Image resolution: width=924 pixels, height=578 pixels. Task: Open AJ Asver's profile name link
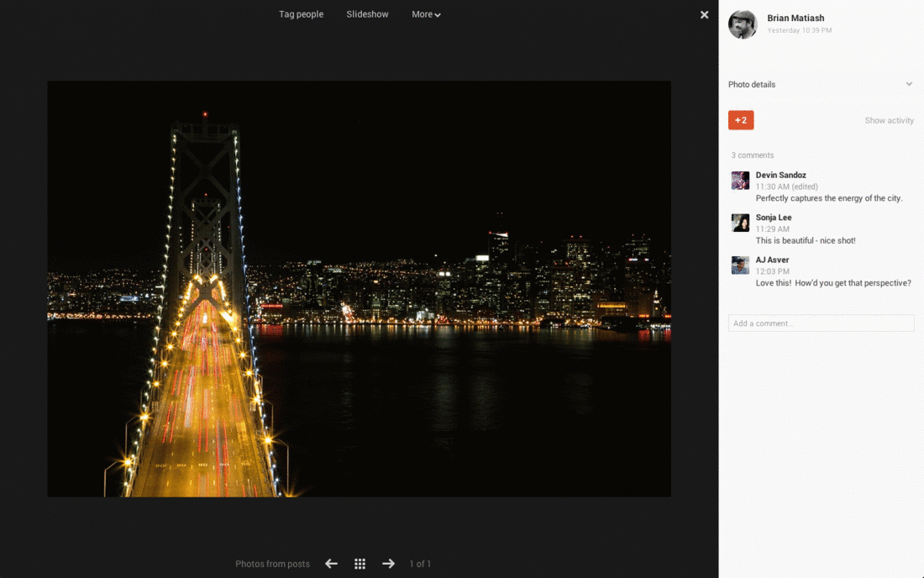point(772,260)
